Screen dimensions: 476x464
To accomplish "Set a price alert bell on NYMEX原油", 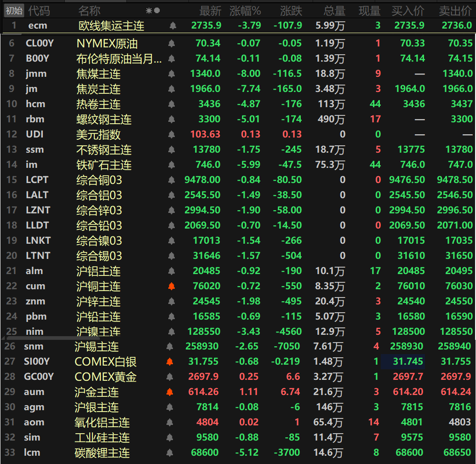I will click(x=172, y=44).
